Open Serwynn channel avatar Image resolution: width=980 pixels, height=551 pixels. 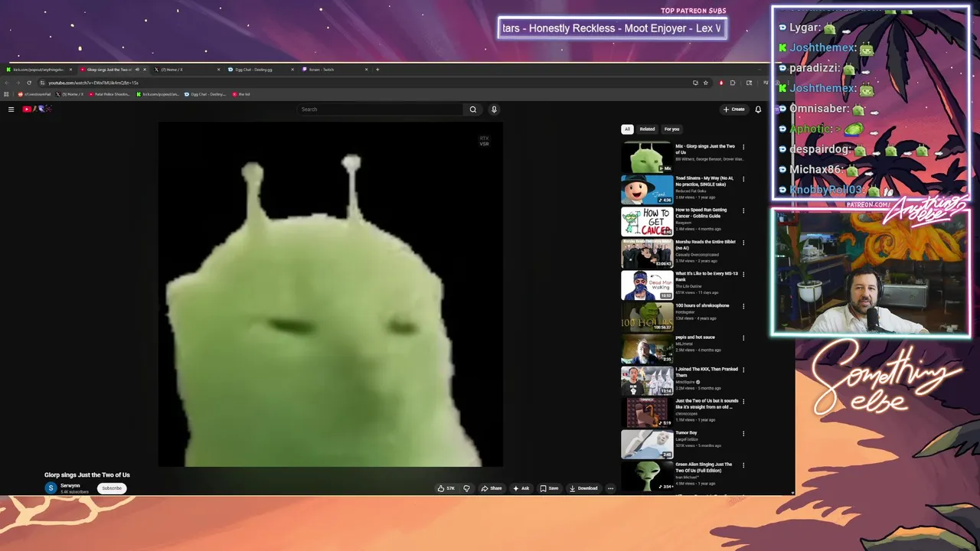[51, 488]
